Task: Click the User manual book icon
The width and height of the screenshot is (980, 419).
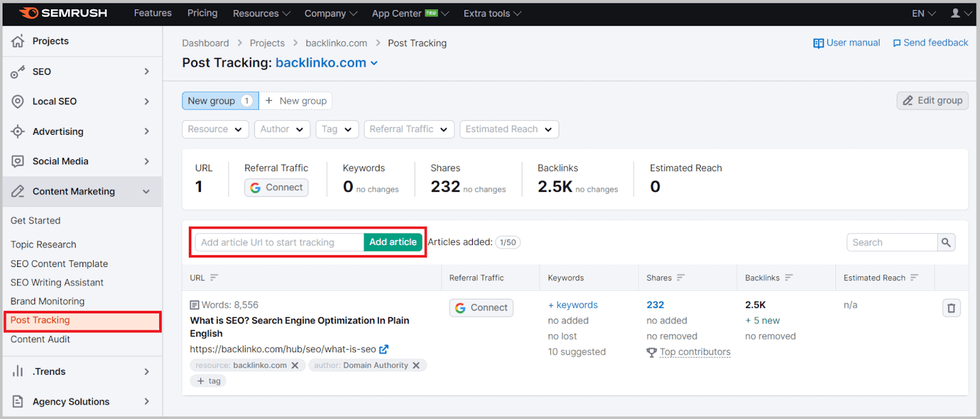Action: pos(818,43)
